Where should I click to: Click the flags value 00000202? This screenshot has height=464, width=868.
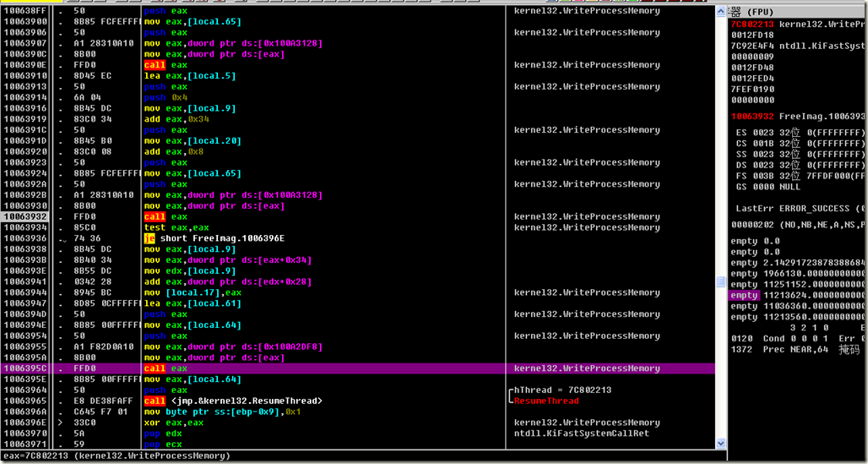(x=752, y=225)
